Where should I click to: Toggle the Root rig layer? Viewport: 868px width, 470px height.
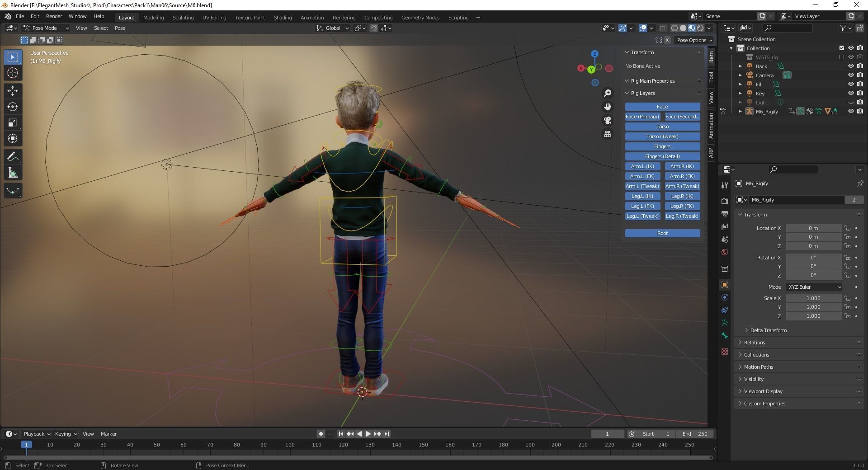pyautogui.click(x=662, y=233)
